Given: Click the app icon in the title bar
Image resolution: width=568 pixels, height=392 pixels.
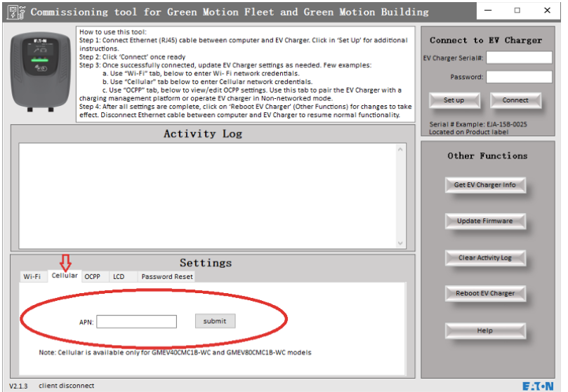Looking at the screenshot, I should pyautogui.click(x=16, y=12).
